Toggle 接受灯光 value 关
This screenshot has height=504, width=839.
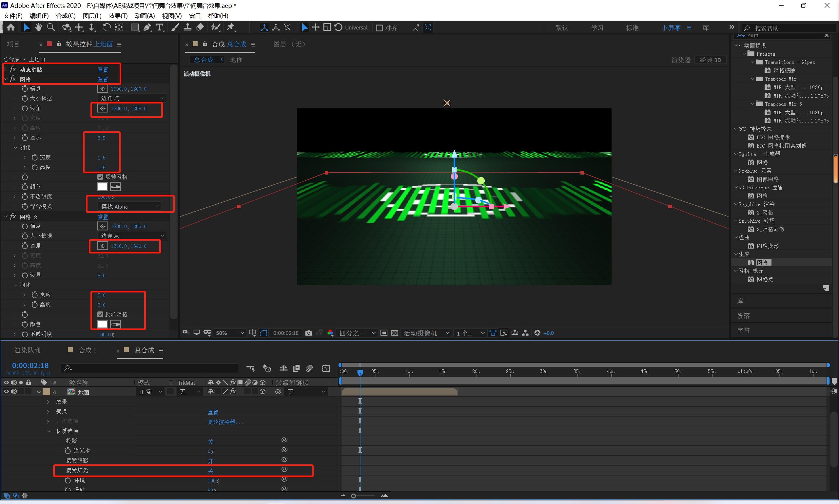210,471
